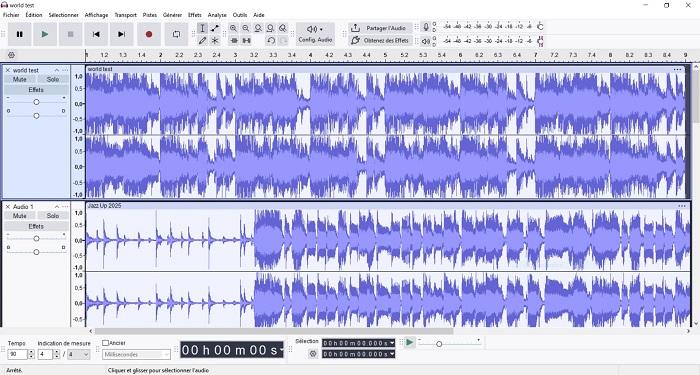Open Effets for world test track
The width and height of the screenshot is (700, 375).
click(36, 90)
